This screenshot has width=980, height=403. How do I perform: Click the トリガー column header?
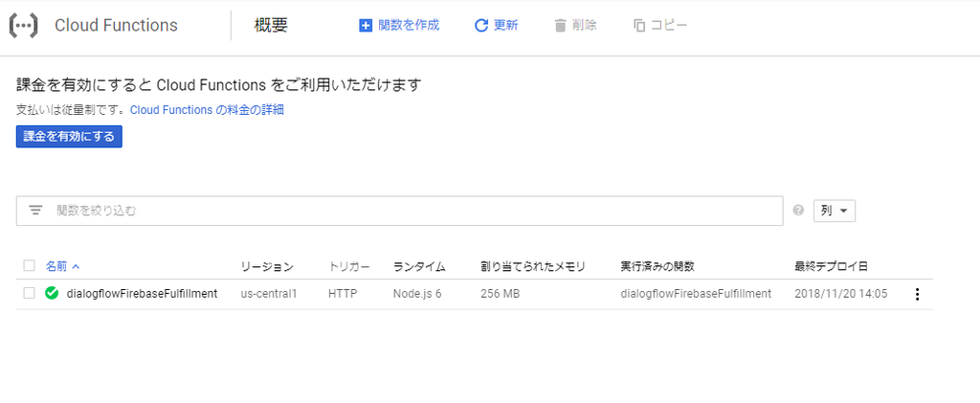tap(349, 267)
